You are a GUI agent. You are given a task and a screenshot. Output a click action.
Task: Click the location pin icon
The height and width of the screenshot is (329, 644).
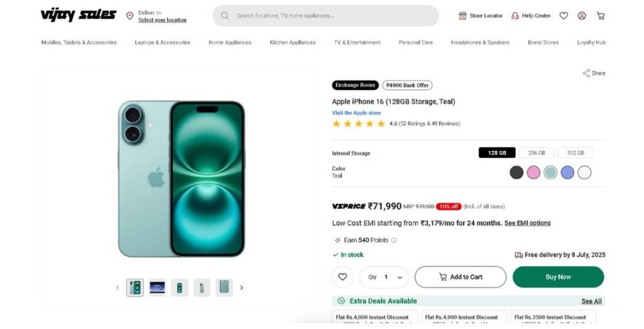(x=130, y=16)
